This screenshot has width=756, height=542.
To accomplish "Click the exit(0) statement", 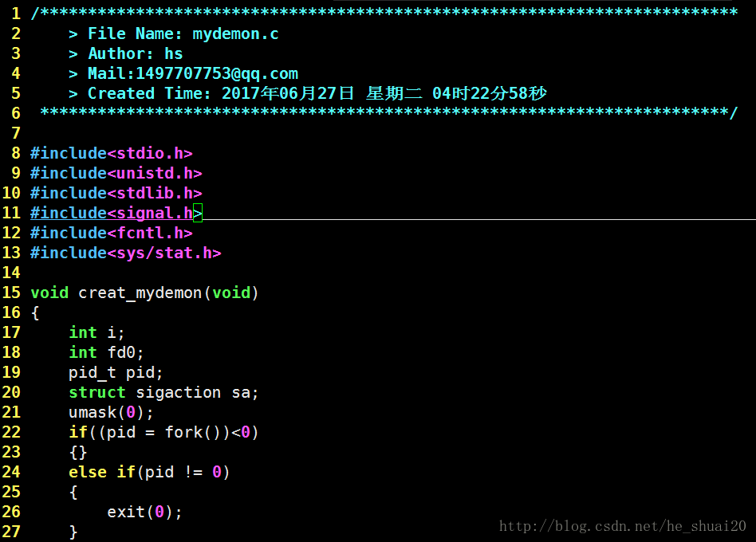I will coord(144,512).
